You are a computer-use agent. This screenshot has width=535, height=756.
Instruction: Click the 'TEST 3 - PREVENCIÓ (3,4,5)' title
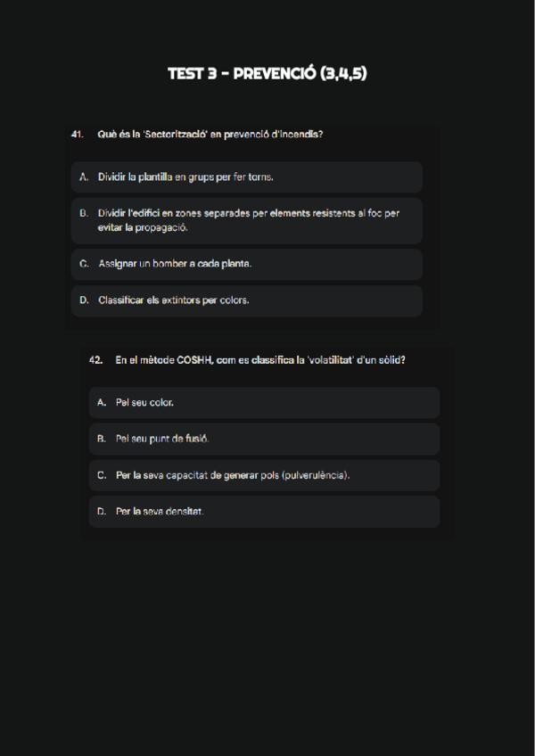click(x=267, y=74)
